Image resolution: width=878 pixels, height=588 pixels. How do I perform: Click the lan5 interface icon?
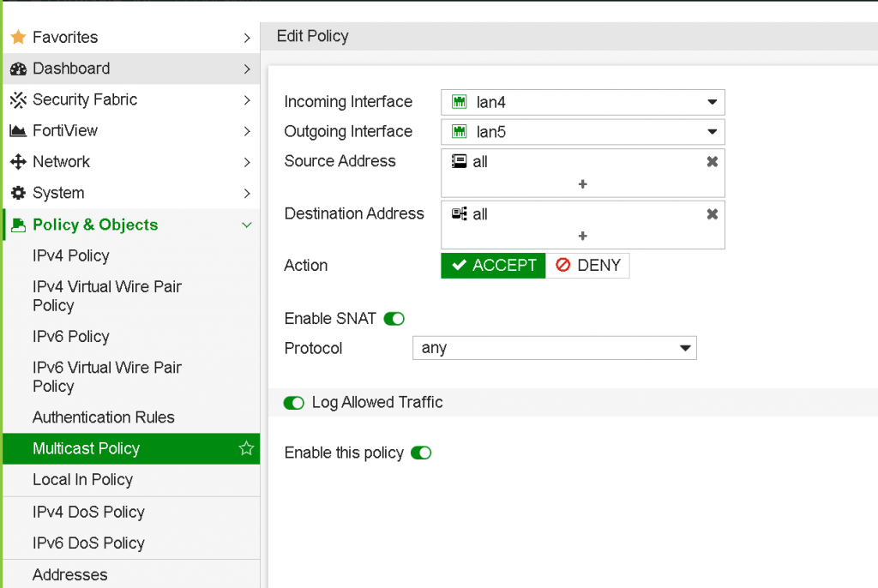(x=460, y=132)
